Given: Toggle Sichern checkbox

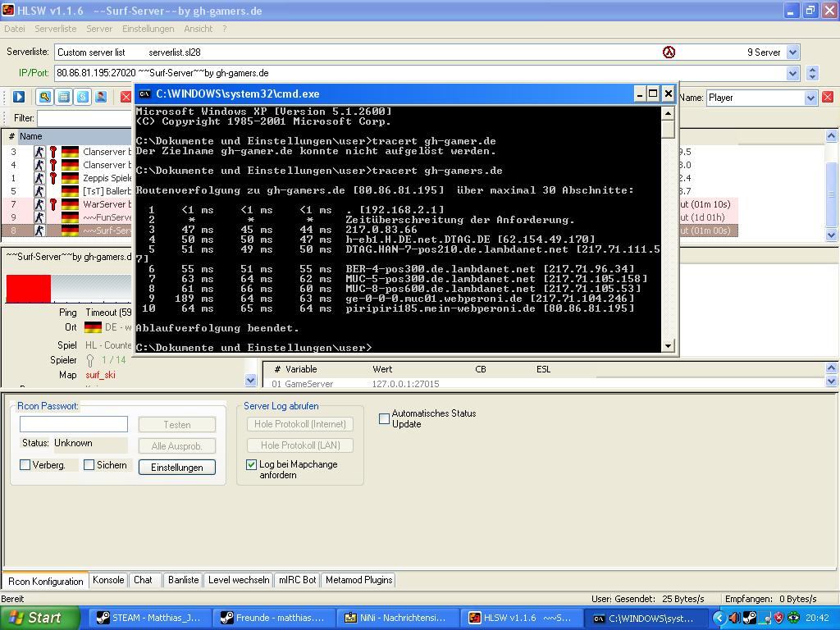Looking at the screenshot, I should [89, 464].
